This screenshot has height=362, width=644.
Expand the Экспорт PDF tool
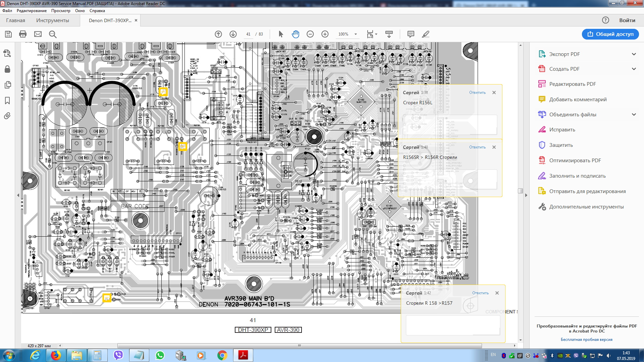tap(634, 54)
